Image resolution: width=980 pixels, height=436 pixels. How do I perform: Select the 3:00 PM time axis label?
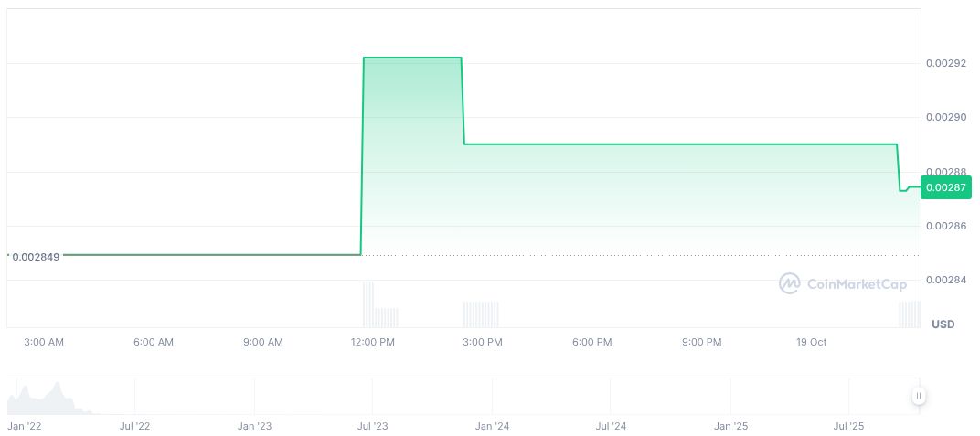pos(482,342)
